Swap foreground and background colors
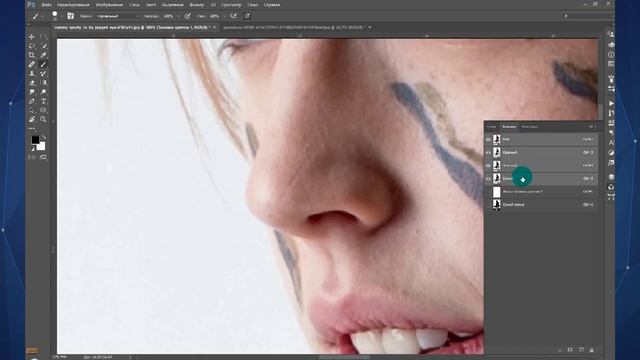640x360 pixels. click(44, 138)
